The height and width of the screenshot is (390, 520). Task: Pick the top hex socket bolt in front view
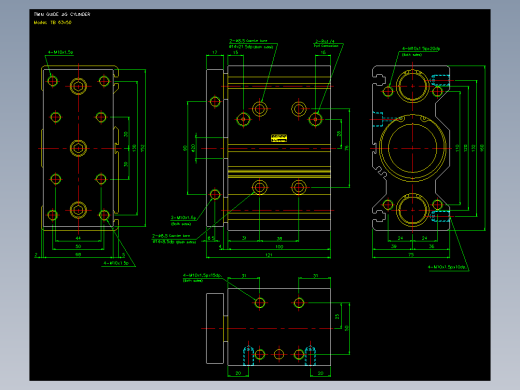click(78, 86)
